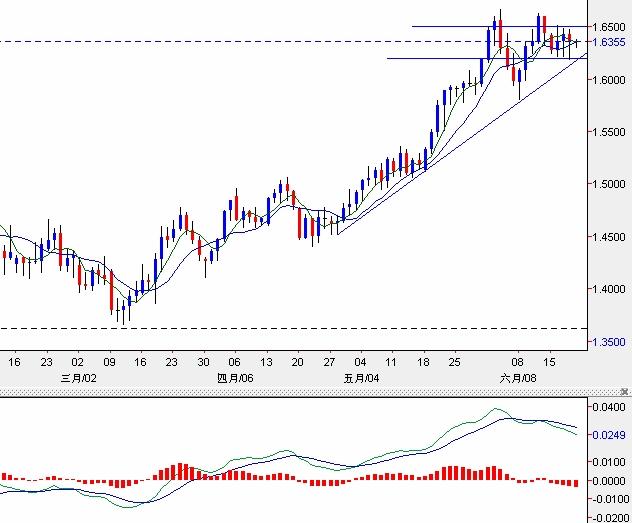Select the dashed support line near 1.3600
Viewport: 632px width, 523px height.
pyautogui.click(x=293, y=329)
